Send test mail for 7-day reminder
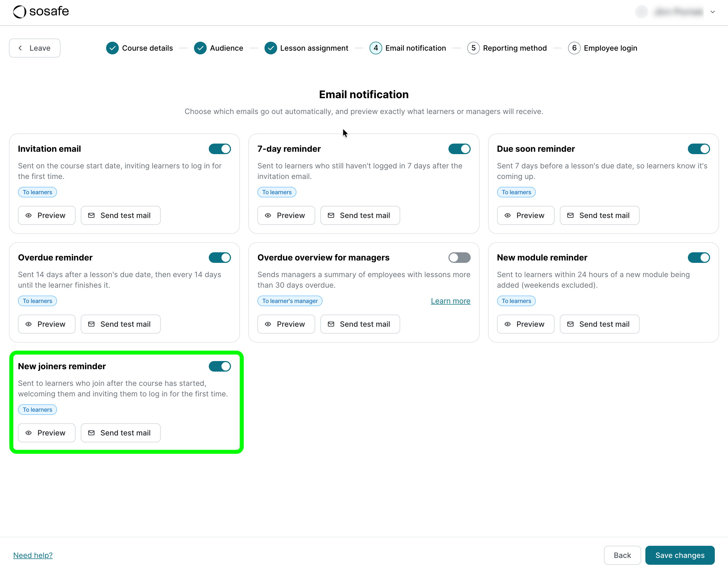 tap(360, 215)
